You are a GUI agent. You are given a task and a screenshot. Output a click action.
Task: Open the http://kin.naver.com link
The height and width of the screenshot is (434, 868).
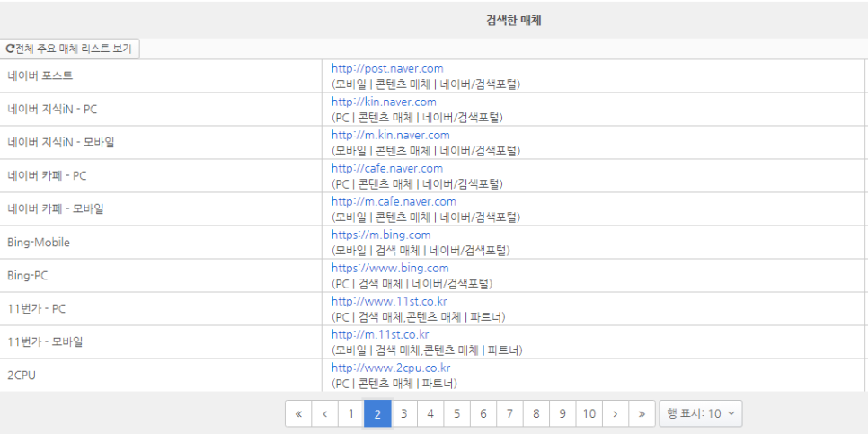coord(384,102)
